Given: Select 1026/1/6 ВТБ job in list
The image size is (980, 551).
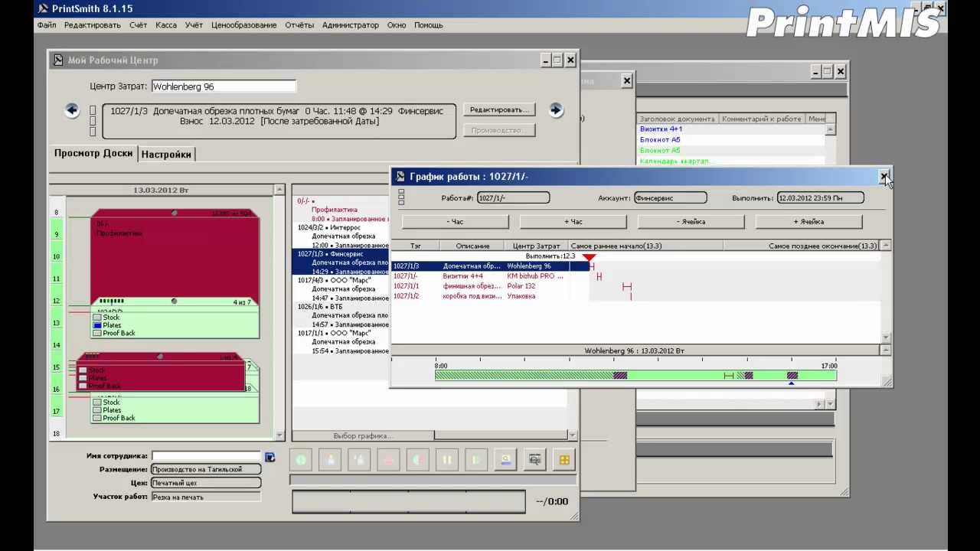Looking at the screenshot, I should click(x=342, y=315).
